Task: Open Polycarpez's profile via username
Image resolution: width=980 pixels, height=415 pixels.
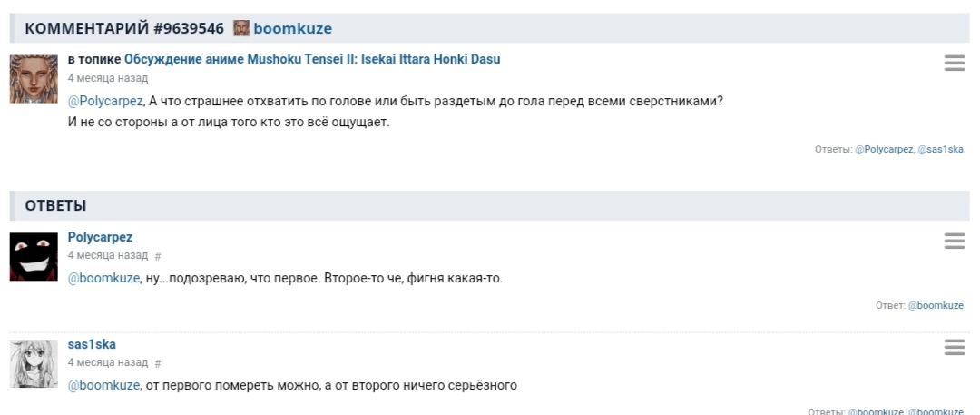Action: (100, 237)
